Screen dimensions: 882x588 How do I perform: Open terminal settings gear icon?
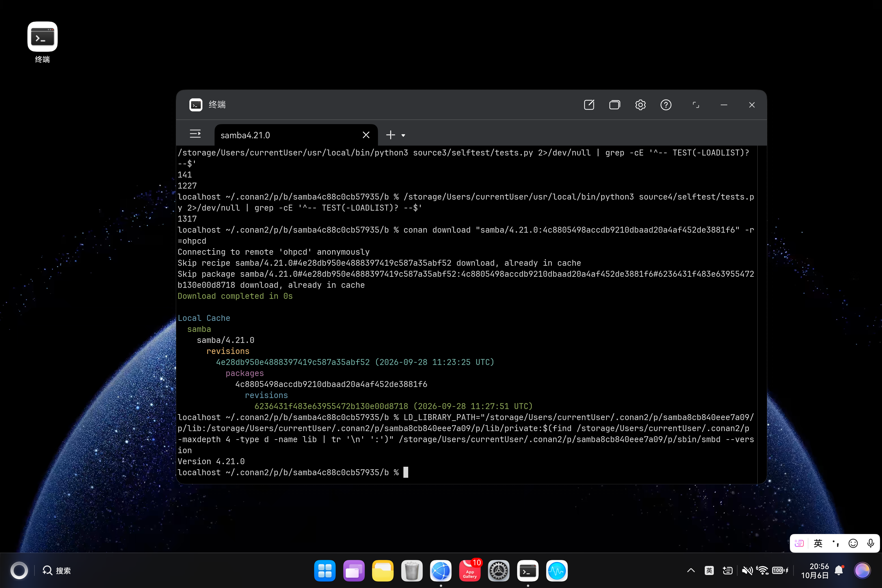pos(641,105)
